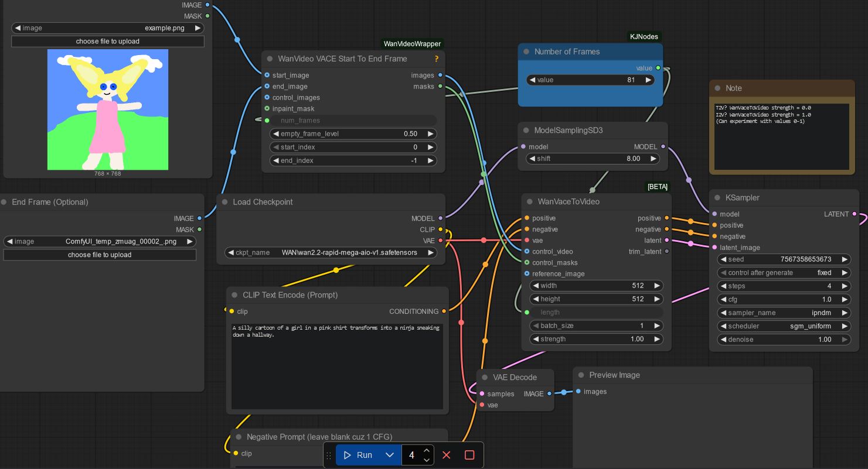Cancel current run with red X icon
The image size is (868, 469).
coord(447,455)
